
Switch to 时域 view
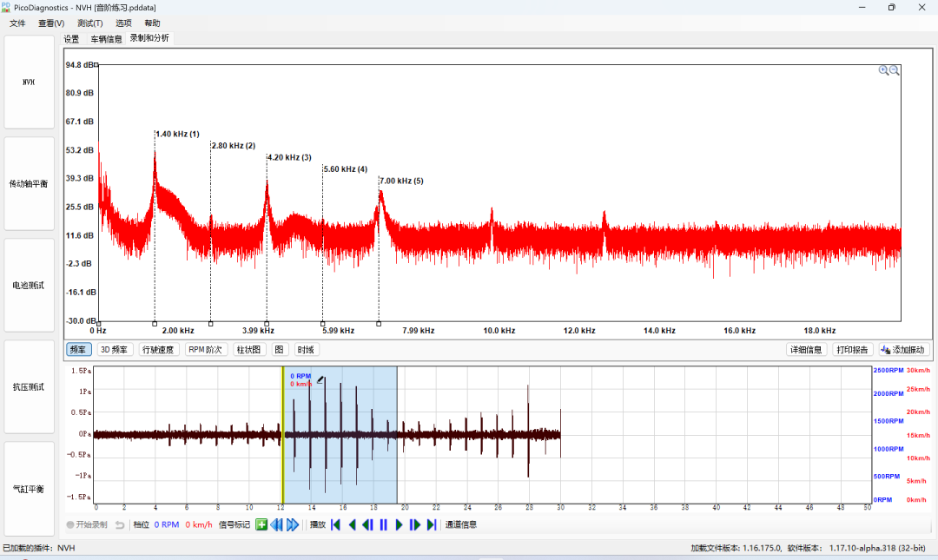click(x=306, y=349)
